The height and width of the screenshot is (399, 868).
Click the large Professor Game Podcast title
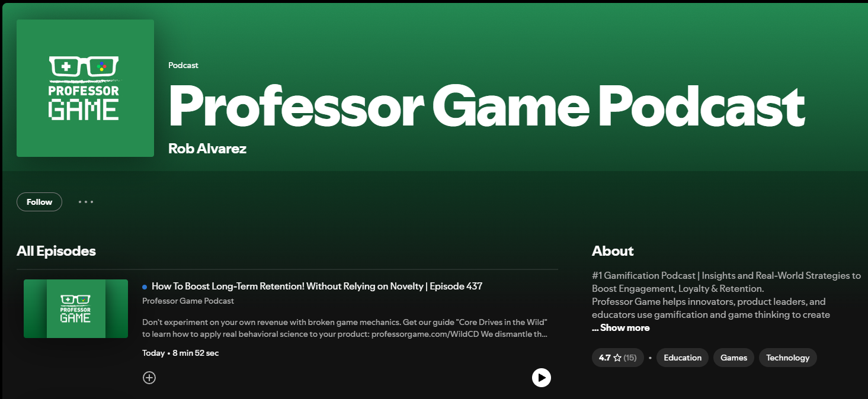[486, 106]
